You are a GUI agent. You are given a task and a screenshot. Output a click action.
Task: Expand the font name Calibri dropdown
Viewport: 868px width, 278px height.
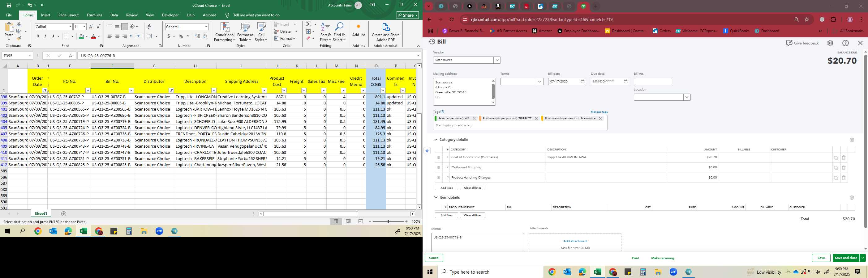pyautogui.click(x=71, y=27)
